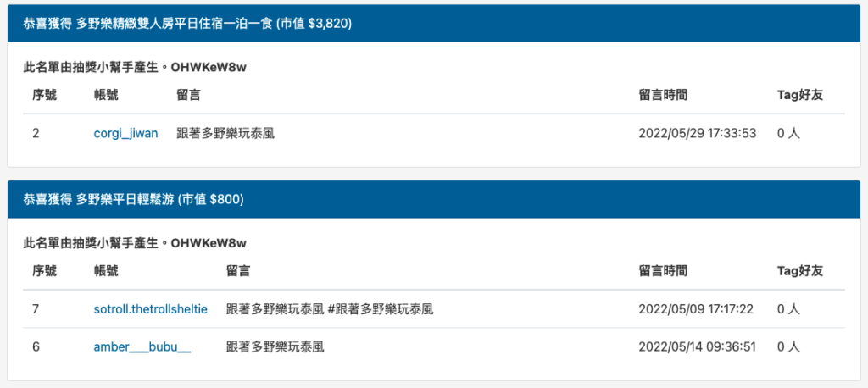
Task: Click the first prize header banner ($3,820)
Action: pyautogui.click(x=434, y=23)
